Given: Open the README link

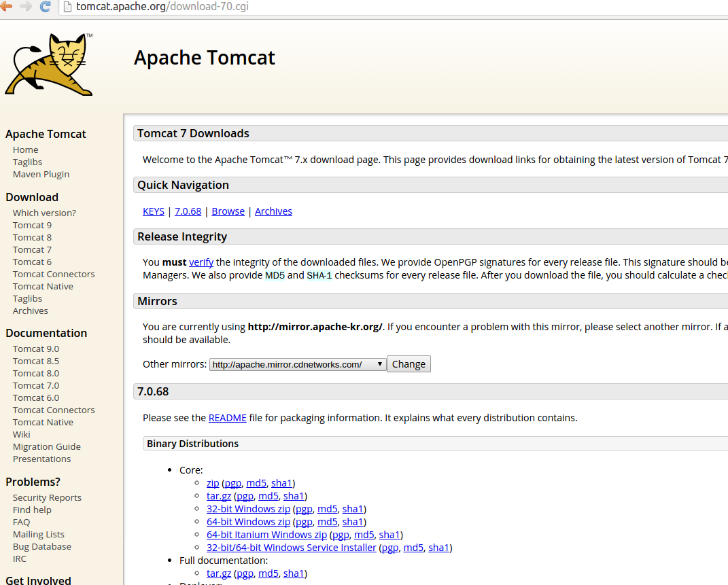Looking at the screenshot, I should pos(228,418).
